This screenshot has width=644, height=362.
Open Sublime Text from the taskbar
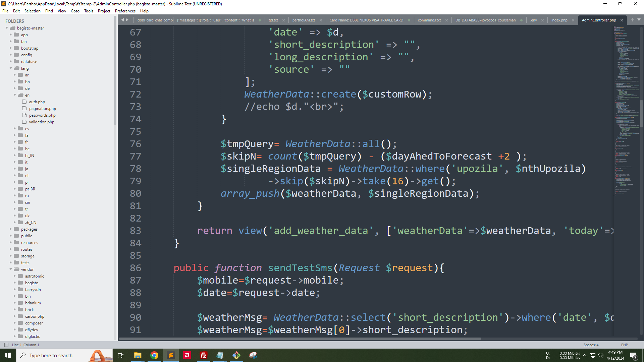click(x=171, y=355)
